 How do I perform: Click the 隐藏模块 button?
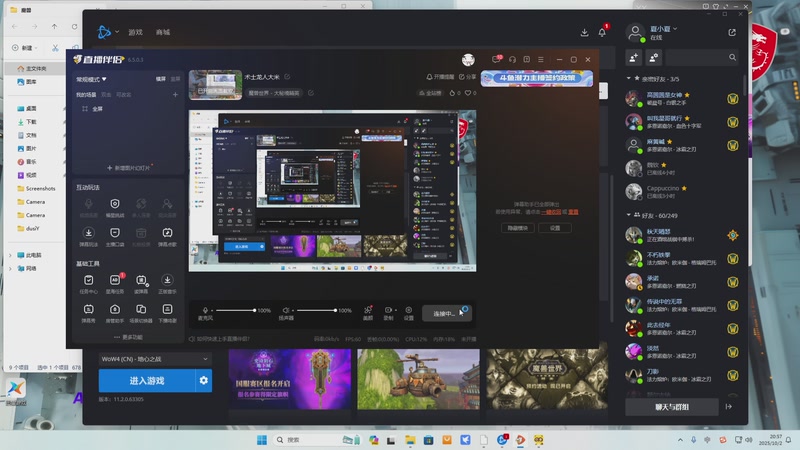click(x=518, y=228)
